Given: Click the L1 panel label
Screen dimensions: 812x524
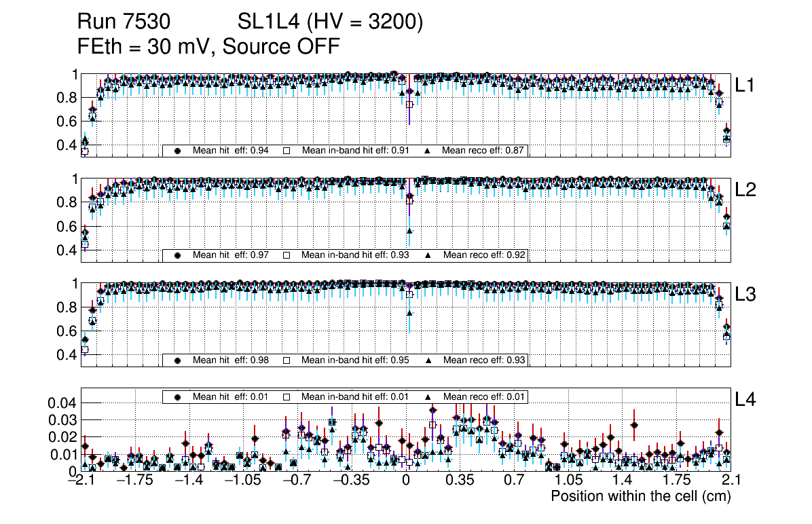Looking at the screenshot, I should pos(745,86).
